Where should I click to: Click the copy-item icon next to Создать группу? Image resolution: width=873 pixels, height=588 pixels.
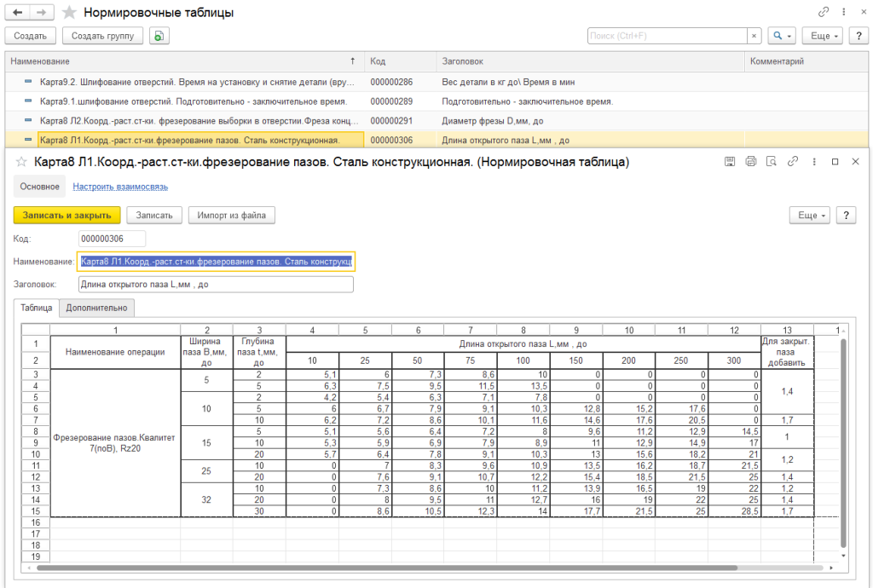tap(159, 36)
